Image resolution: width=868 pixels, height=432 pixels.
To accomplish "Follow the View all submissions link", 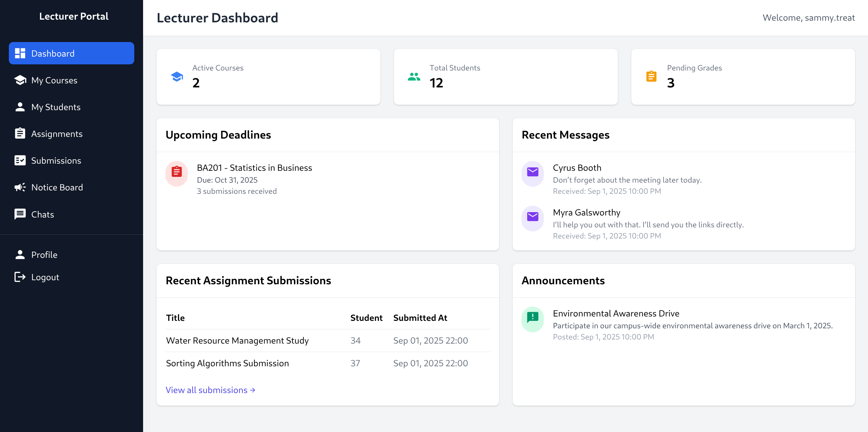I will click(x=210, y=390).
